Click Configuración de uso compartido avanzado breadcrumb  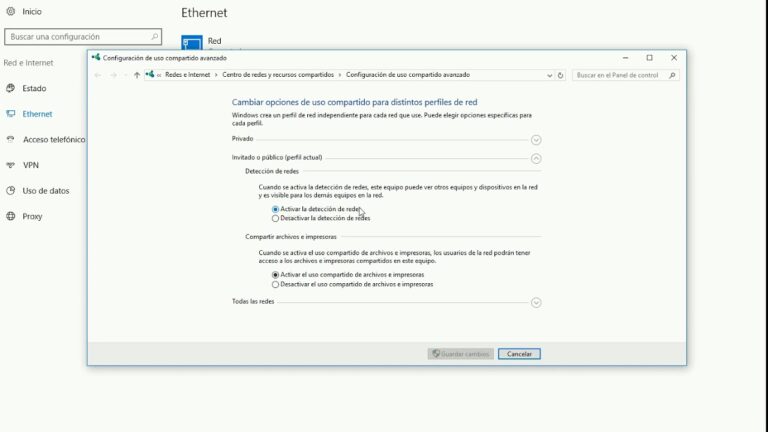[408, 74]
